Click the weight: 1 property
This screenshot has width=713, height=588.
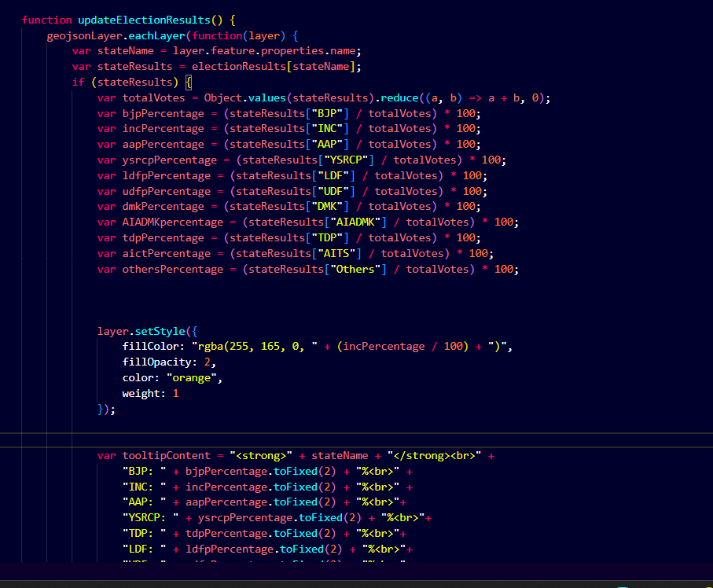pos(150,394)
